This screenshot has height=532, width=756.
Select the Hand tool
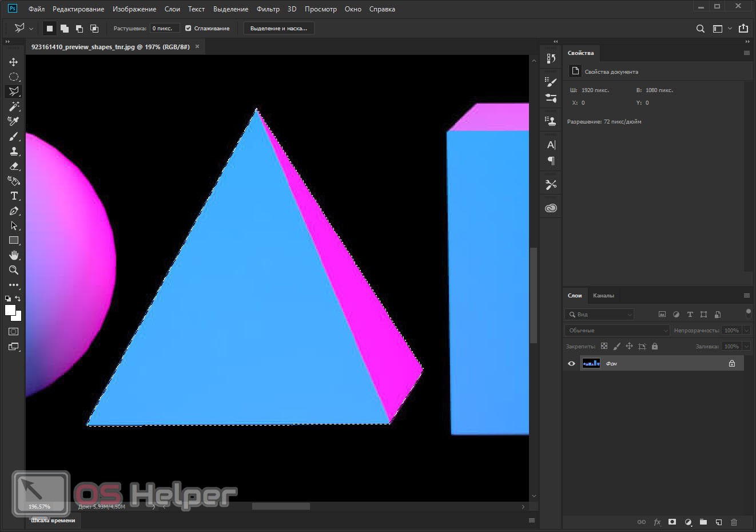pyautogui.click(x=14, y=255)
